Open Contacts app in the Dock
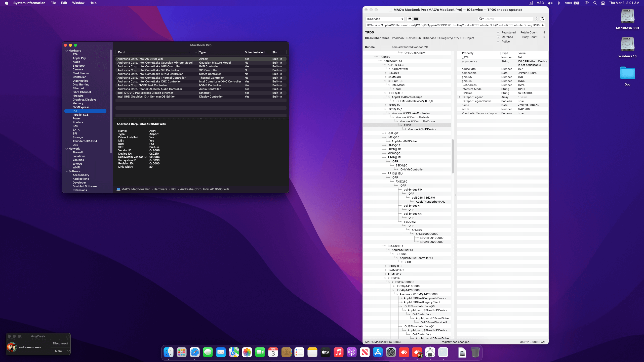 286,352
